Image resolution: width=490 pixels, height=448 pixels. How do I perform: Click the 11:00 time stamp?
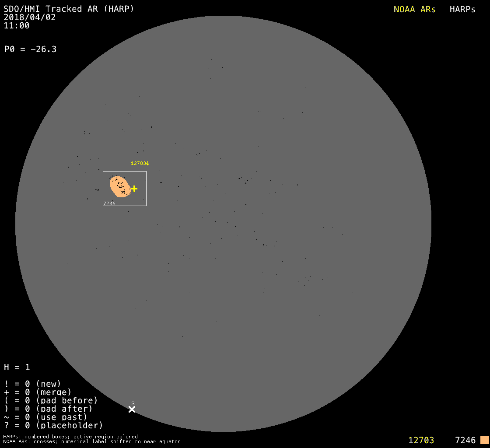pos(17,26)
